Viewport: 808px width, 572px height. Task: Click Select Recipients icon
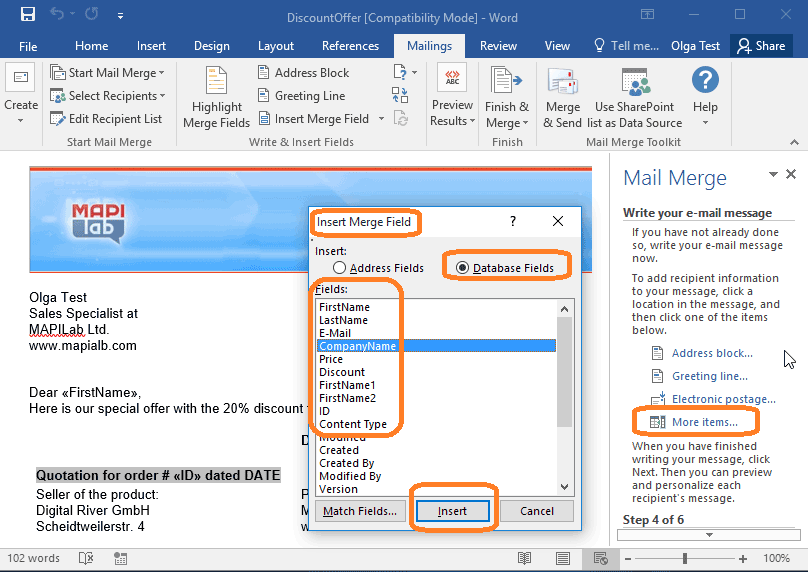(x=58, y=96)
